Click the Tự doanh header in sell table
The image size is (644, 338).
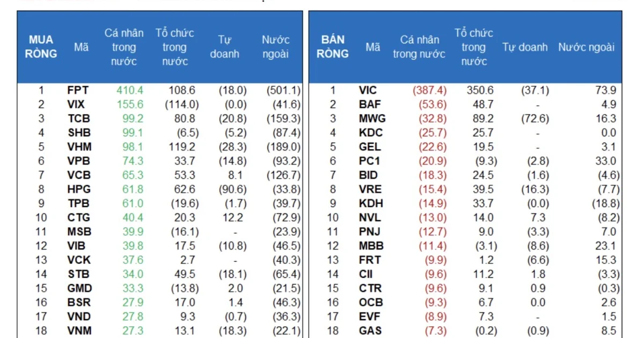525,47
